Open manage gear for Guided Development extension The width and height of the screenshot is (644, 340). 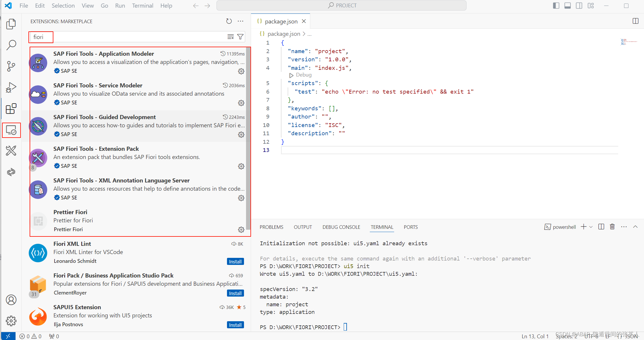pyautogui.click(x=241, y=135)
